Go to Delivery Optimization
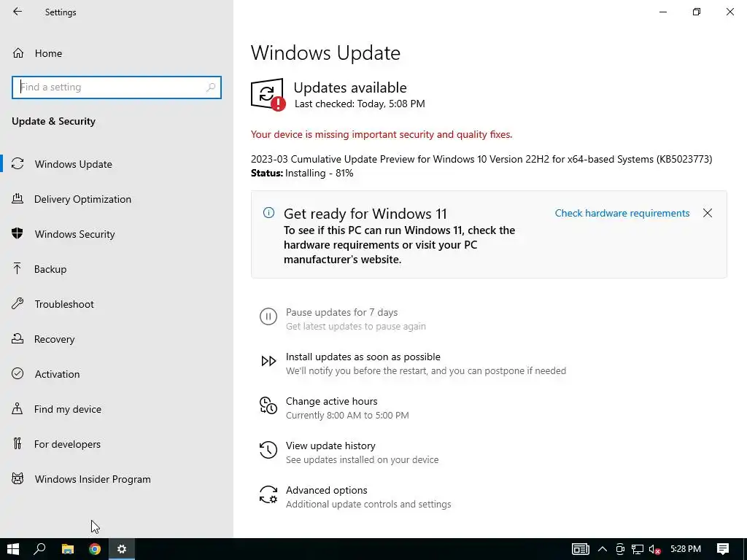 117,199
